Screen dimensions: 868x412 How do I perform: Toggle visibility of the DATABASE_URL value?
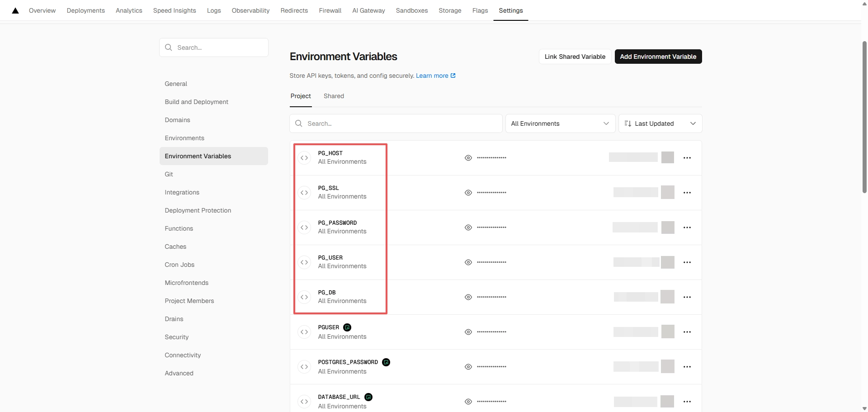click(468, 402)
